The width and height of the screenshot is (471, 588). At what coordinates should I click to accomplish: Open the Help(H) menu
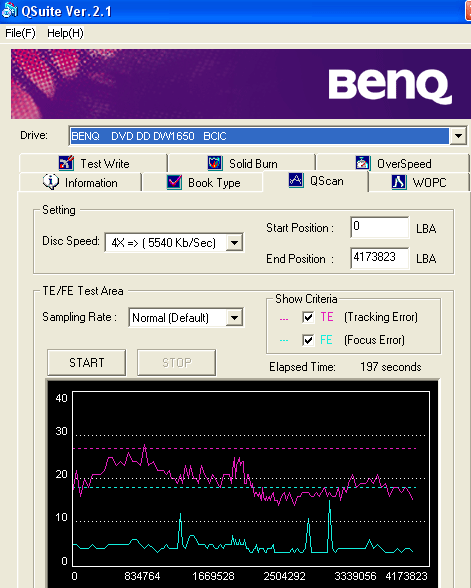65,33
